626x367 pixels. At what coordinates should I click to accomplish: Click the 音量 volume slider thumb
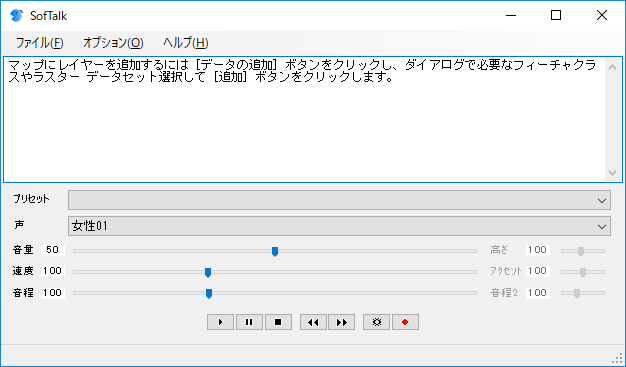(x=275, y=251)
